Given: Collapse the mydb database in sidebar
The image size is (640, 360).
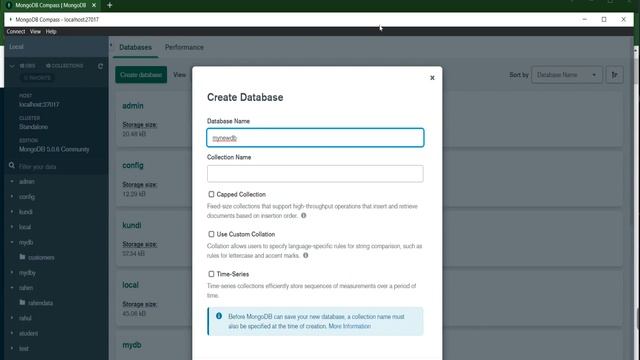Looking at the screenshot, I should tap(12, 242).
